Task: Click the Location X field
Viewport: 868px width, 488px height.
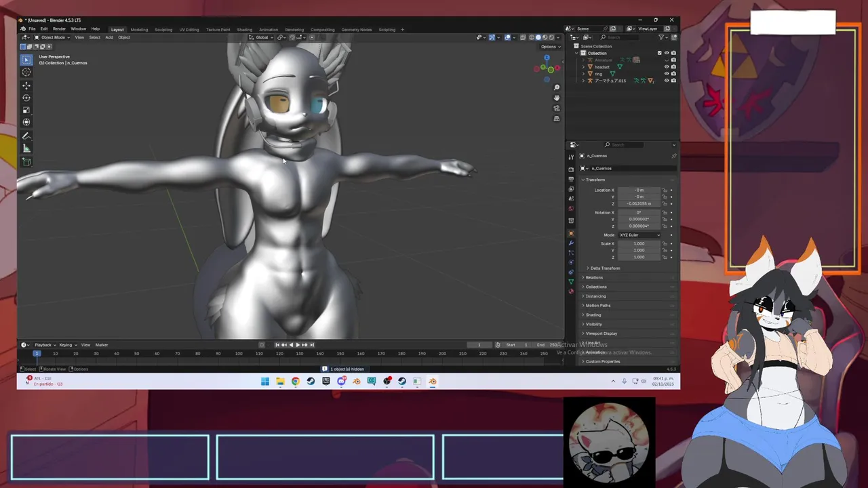Action: click(639, 190)
